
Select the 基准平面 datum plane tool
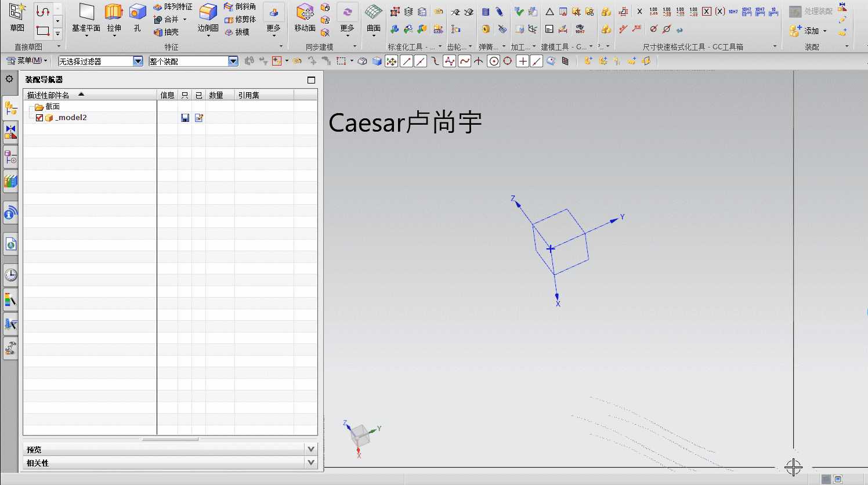[86, 19]
